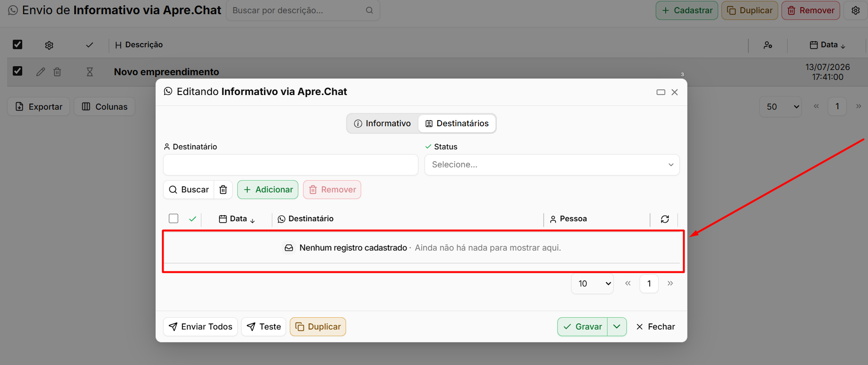
Task: Click the trash icon in Novo empreendimento row
Action: [x=57, y=72]
